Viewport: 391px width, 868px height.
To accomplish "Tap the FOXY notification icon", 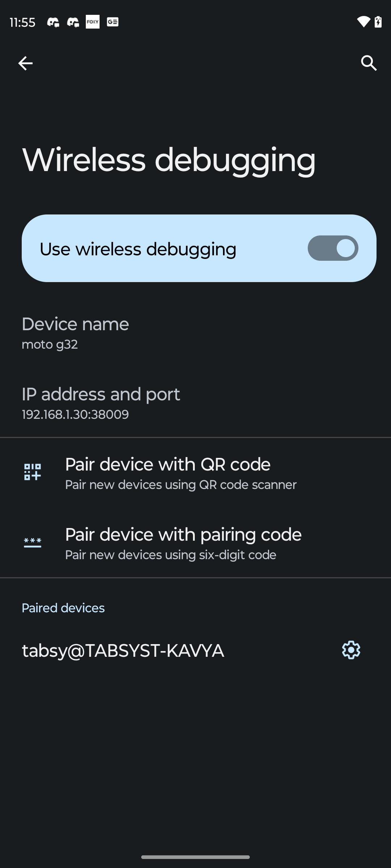I will tap(93, 22).
